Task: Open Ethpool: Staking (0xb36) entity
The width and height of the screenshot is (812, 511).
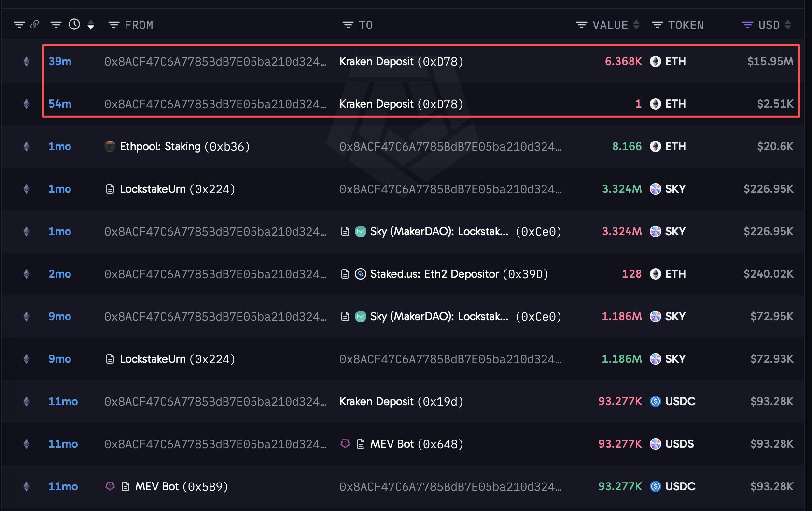Action: point(184,146)
